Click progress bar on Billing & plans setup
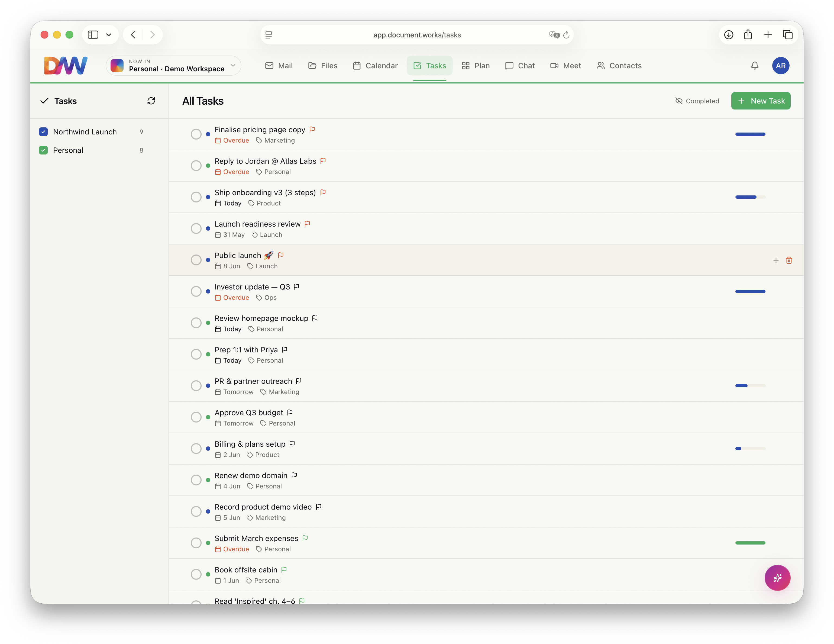The image size is (834, 644). click(x=750, y=448)
